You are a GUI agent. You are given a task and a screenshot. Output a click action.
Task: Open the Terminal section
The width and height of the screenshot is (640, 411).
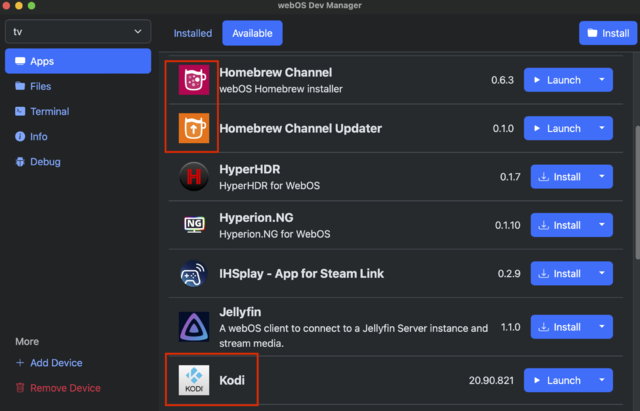point(78,111)
